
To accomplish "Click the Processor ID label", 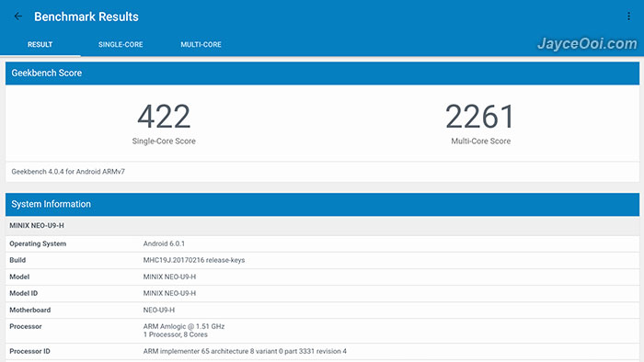I will click(x=29, y=351).
